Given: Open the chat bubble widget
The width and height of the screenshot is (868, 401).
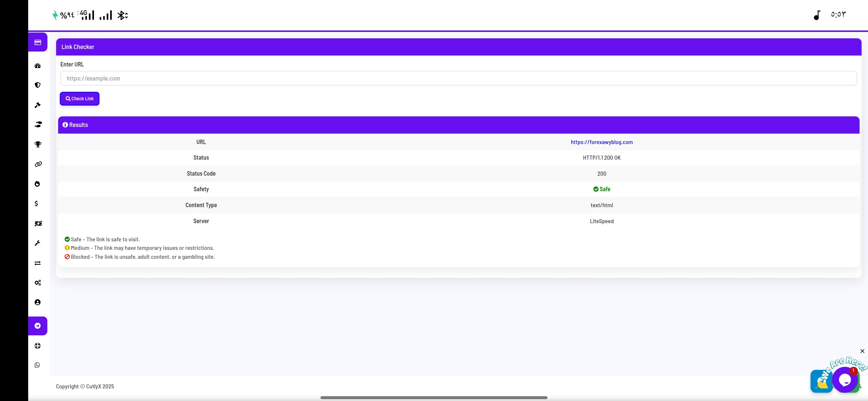Looking at the screenshot, I should click(845, 380).
